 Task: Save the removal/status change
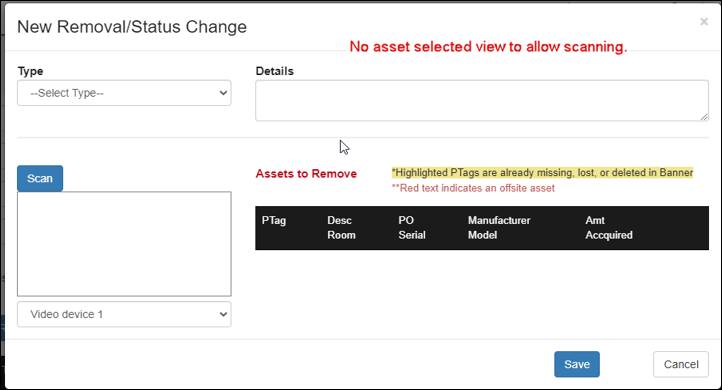(x=577, y=364)
